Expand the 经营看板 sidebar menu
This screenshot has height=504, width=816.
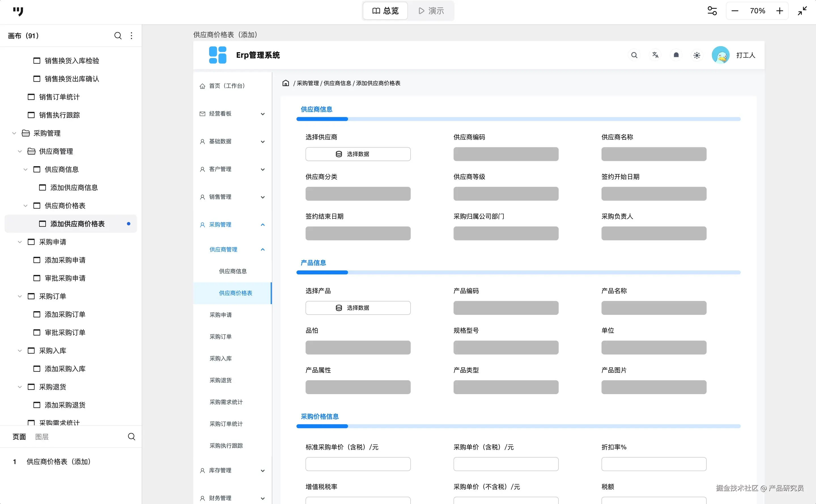point(262,114)
